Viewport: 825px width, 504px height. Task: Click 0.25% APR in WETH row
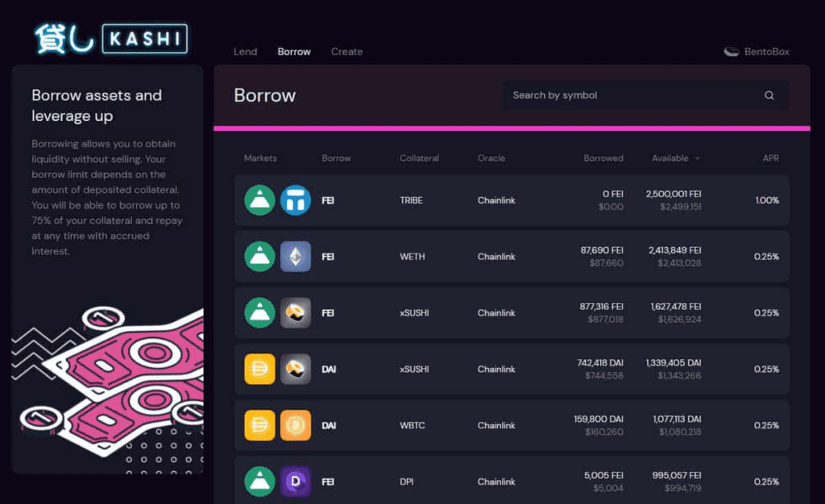pos(766,257)
